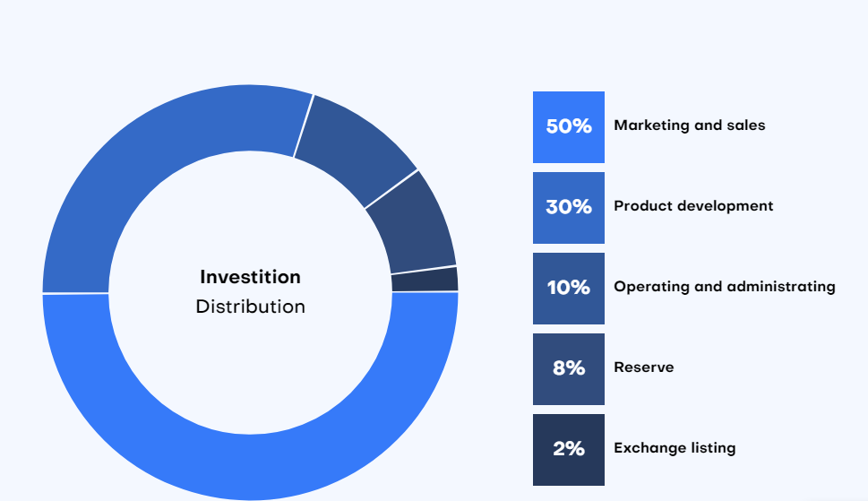Viewport: 868px width, 501px height.
Task: Select the Product development label
Action: [693, 206]
